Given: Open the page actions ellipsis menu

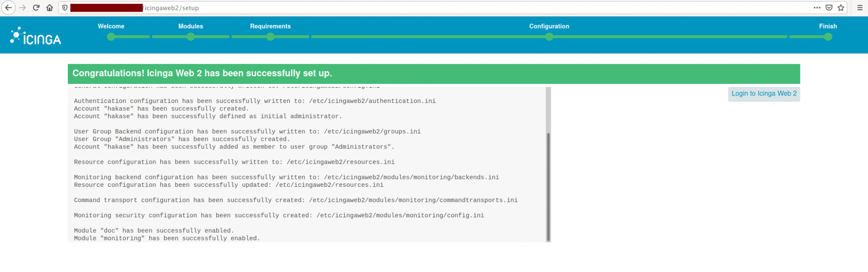Looking at the screenshot, I should click(x=817, y=8).
